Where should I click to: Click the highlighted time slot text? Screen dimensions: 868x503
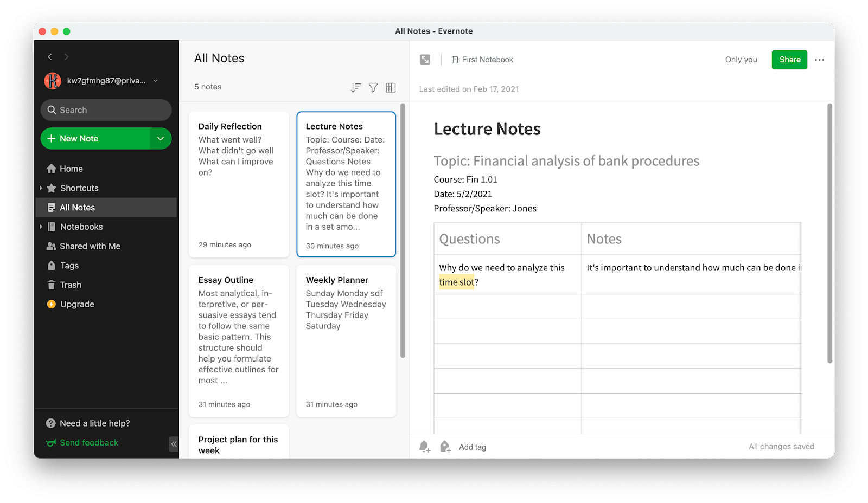click(x=456, y=282)
